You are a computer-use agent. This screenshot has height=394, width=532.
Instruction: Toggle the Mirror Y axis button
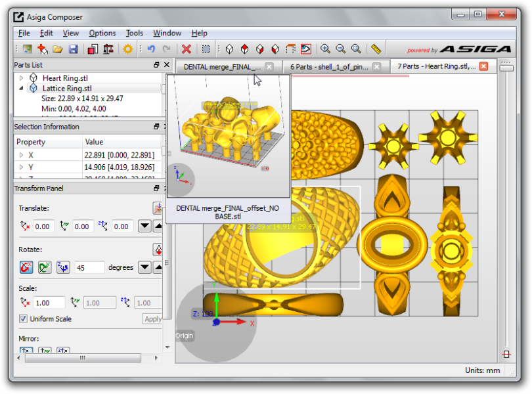(45, 350)
